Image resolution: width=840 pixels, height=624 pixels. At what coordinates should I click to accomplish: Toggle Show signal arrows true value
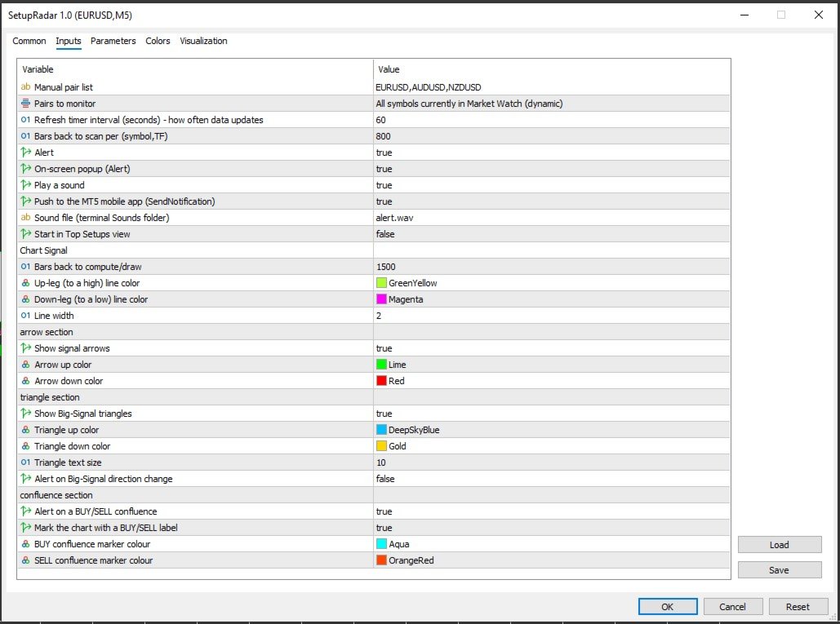coord(552,348)
